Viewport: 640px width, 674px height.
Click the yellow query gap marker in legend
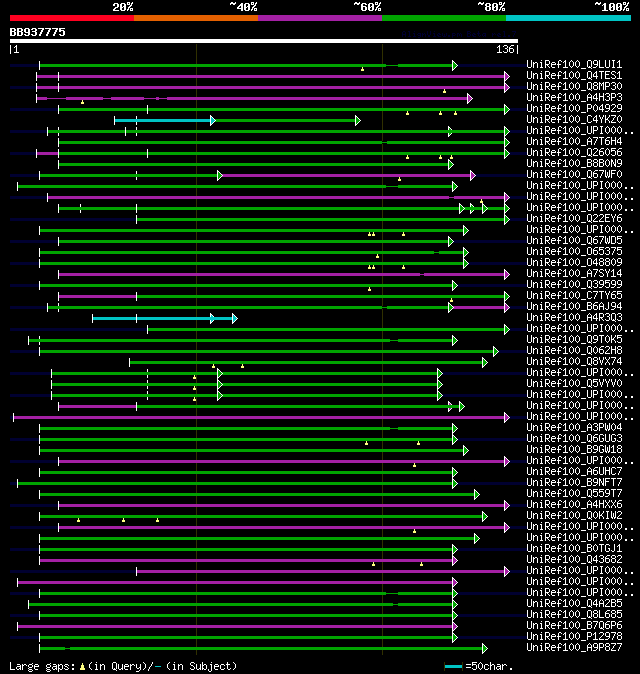(x=82, y=667)
